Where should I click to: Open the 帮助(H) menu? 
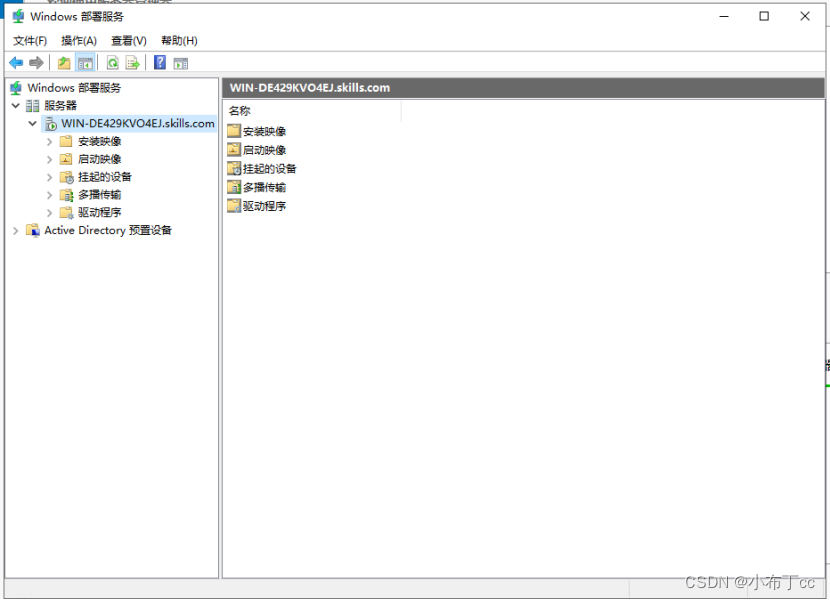point(179,41)
